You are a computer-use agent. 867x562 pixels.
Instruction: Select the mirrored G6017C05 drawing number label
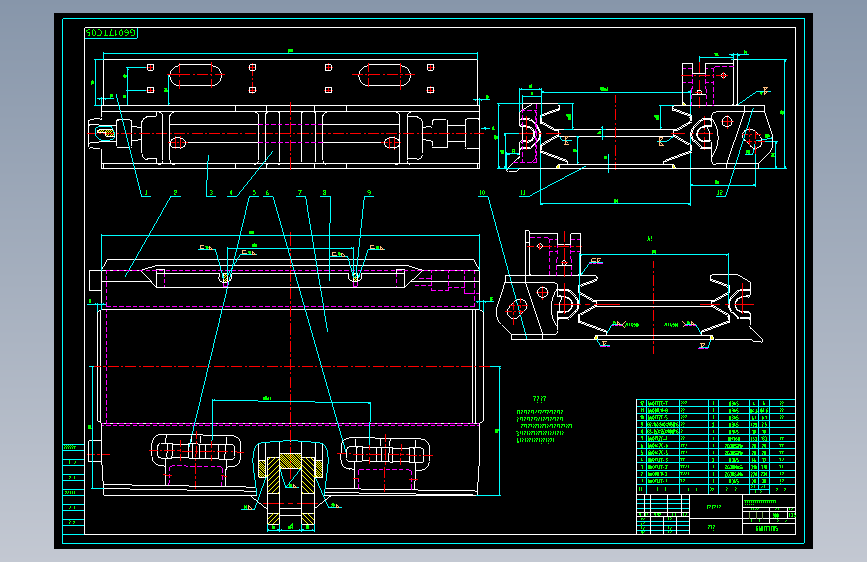[x=111, y=33]
